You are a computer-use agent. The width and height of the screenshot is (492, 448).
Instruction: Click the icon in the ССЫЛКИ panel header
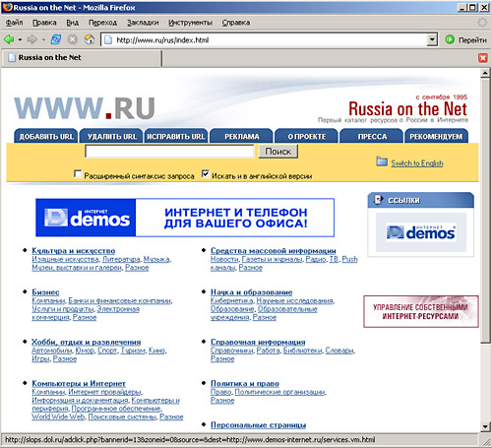pyautogui.click(x=379, y=200)
